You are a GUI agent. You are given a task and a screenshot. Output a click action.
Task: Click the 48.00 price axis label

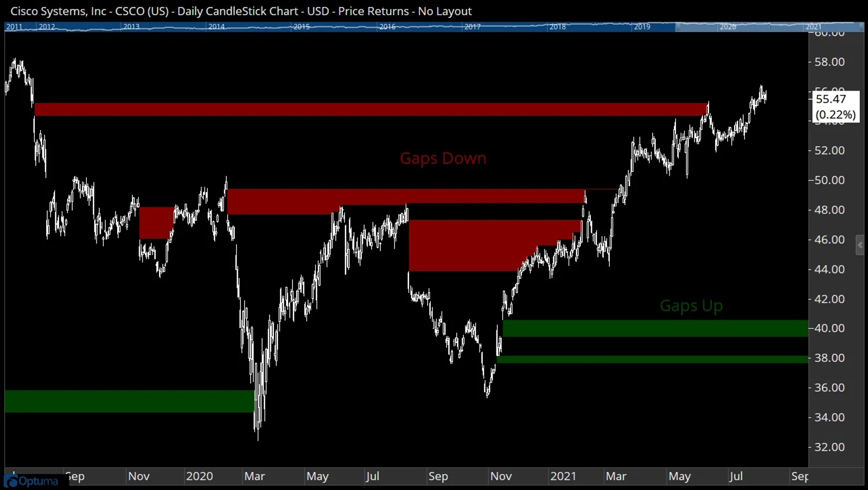(x=829, y=210)
